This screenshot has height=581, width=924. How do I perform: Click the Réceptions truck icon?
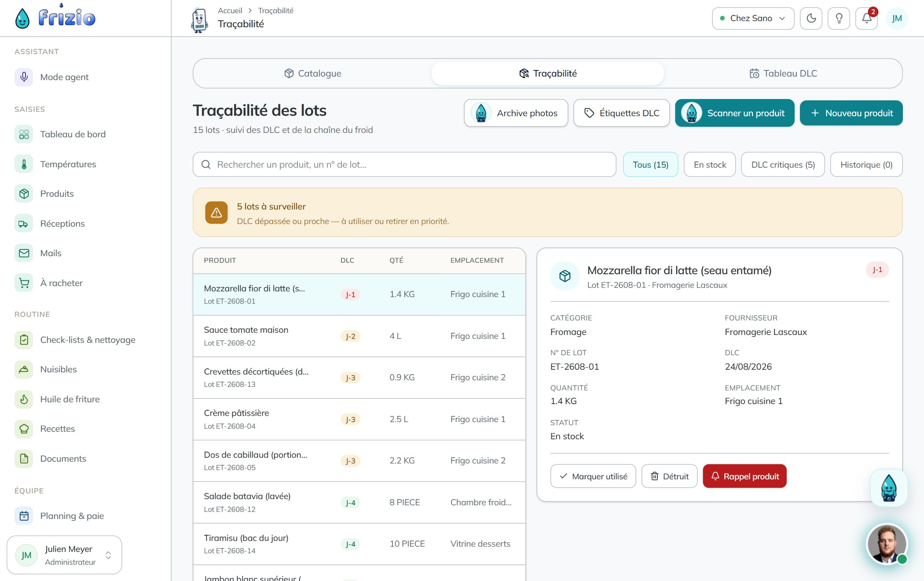tap(24, 224)
